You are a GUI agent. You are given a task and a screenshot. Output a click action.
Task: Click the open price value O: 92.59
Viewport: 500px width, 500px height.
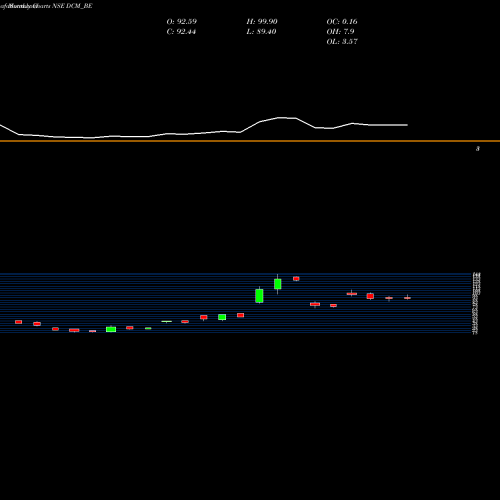(x=182, y=22)
